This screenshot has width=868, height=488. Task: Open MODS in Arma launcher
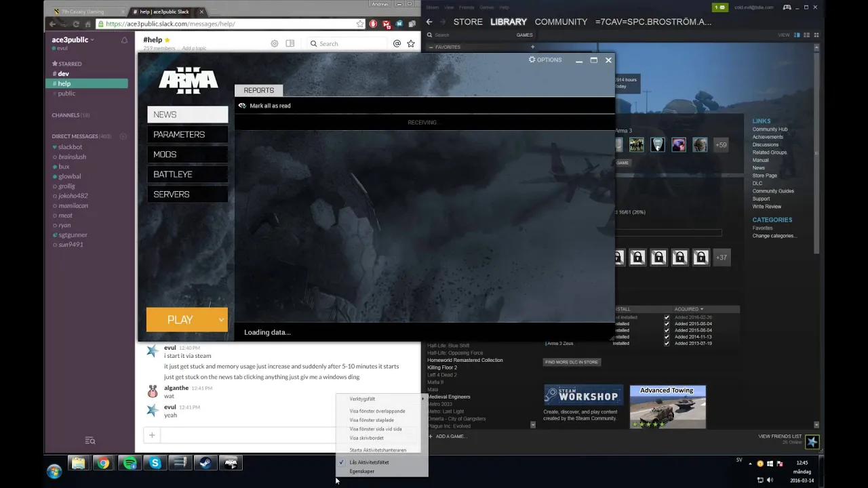coord(188,155)
